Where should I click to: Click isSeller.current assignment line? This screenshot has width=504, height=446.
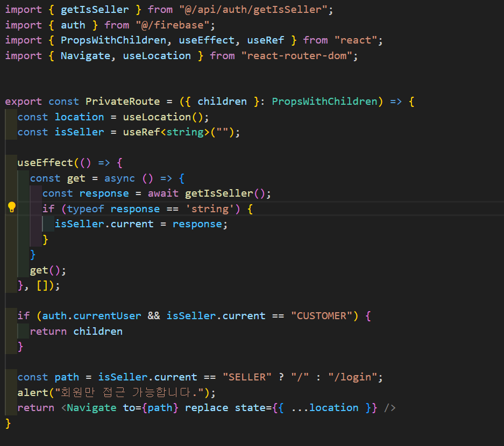click(x=141, y=224)
